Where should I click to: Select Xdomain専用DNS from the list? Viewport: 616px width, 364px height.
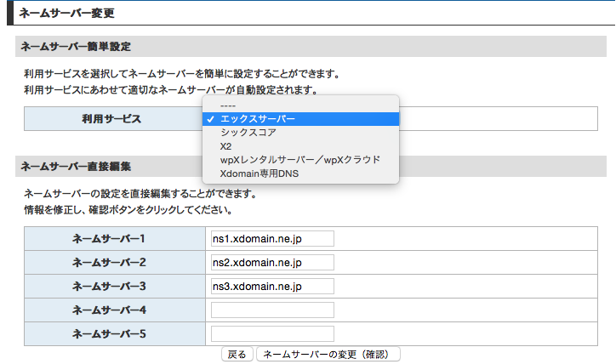click(x=300, y=173)
